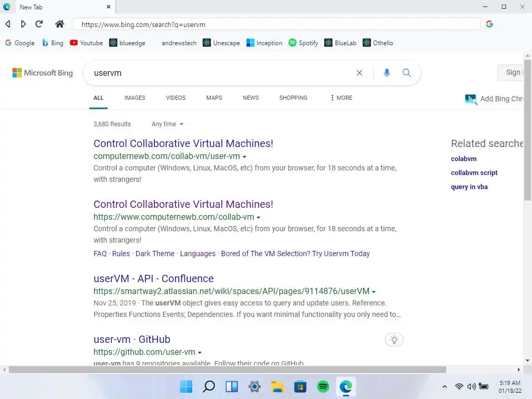Image resolution: width=532 pixels, height=399 pixels.
Task: Open the Youtube bookmark
Action: [x=86, y=43]
